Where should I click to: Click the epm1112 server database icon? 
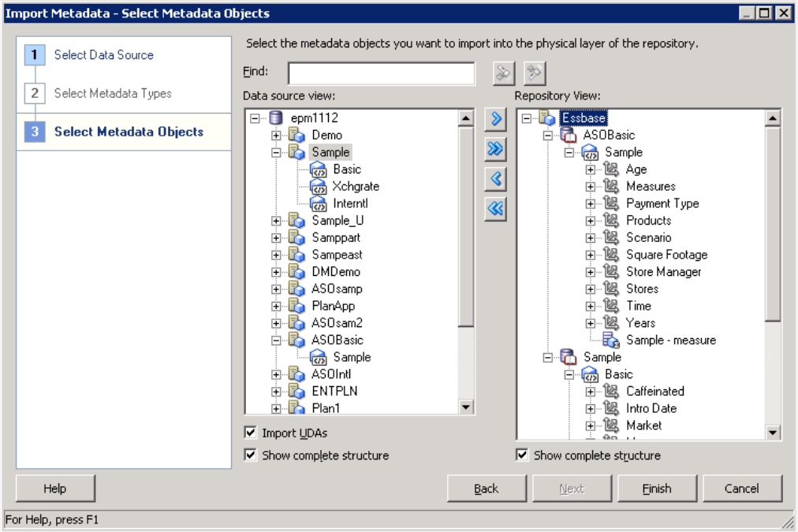tap(275, 118)
